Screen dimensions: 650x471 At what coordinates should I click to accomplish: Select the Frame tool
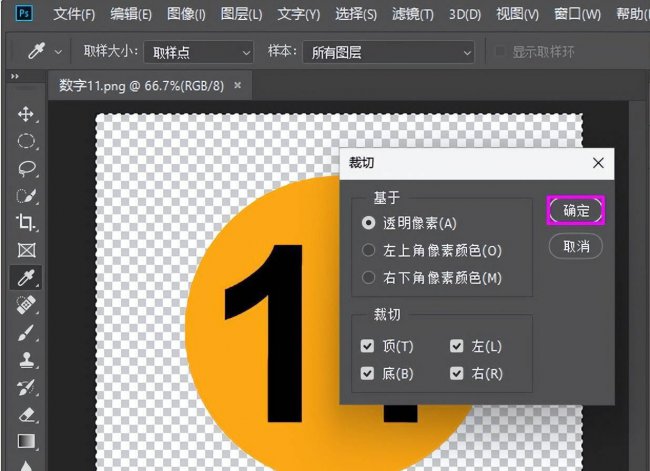[x=26, y=250]
